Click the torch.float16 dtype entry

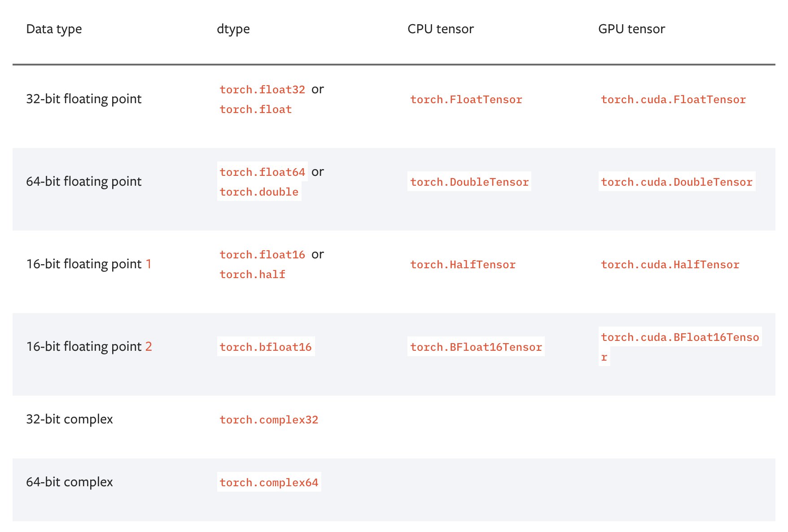[x=262, y=255]
